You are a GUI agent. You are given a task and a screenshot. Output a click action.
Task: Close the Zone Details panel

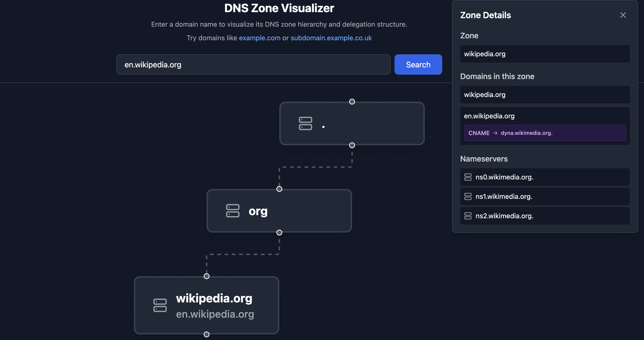623,15
